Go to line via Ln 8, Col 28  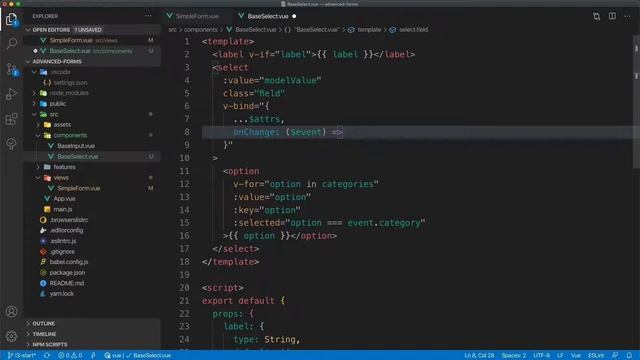(x=479, y=356)
